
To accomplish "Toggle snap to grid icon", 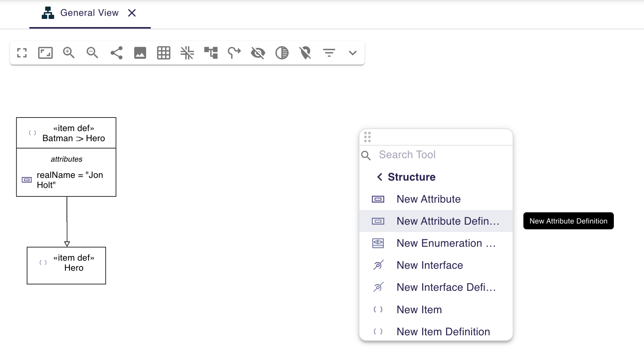I will [187, 53].
